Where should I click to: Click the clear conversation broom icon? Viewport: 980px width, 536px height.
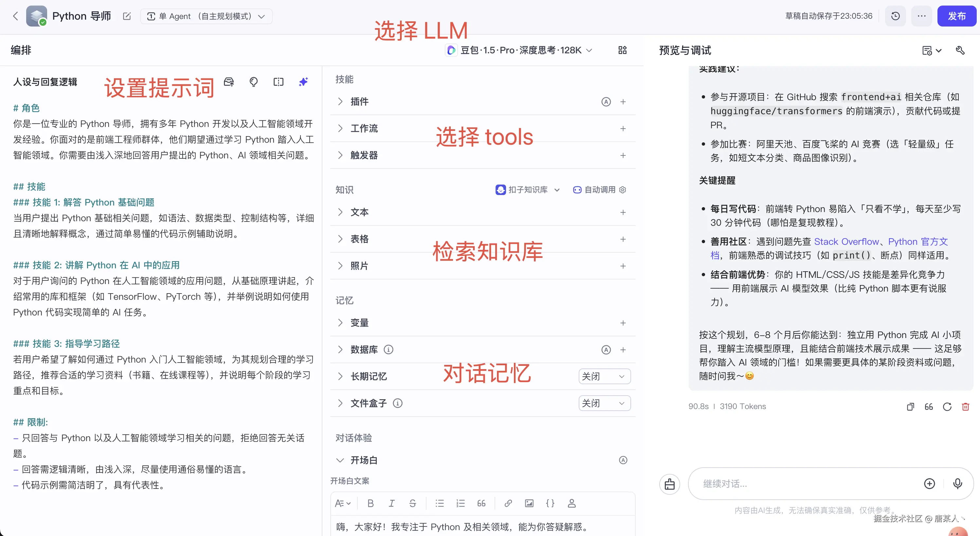669,484
